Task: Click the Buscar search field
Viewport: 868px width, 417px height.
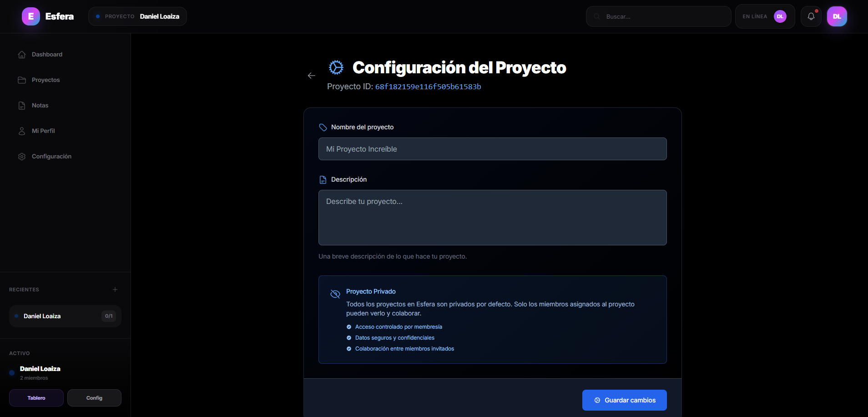Action: [658, 16]
